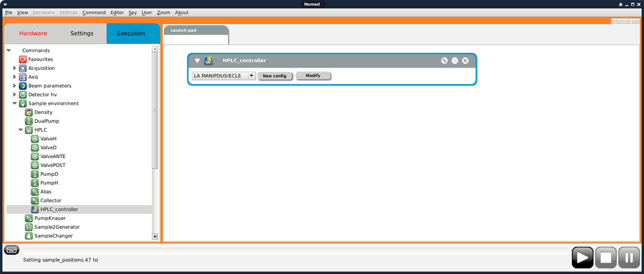Open the Command menu
Image resolution: width=644 pixels, height=274 pixels.
tap(94, 12)
